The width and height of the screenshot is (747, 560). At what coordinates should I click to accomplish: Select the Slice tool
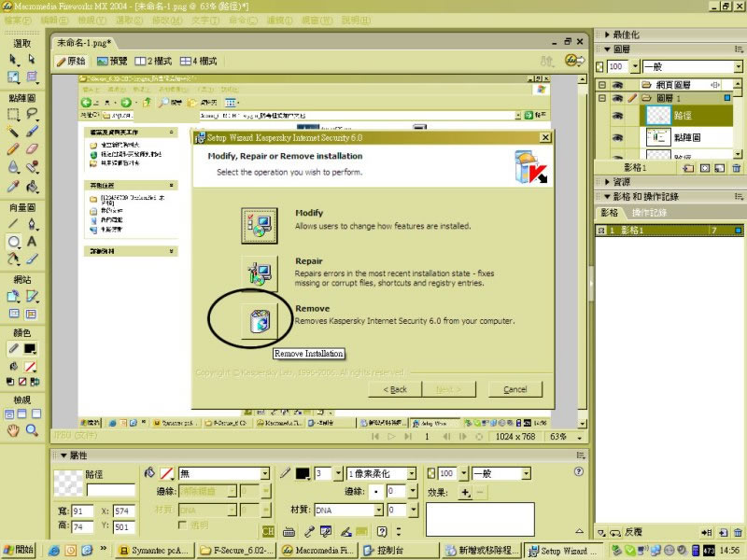tap(32, 296)
